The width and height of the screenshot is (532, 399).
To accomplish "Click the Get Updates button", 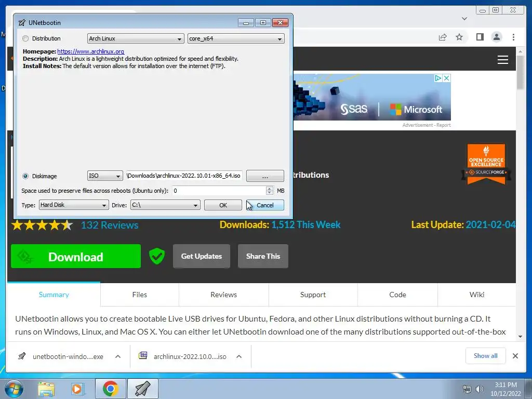I will pyautogui.click(x=202, y=256).
